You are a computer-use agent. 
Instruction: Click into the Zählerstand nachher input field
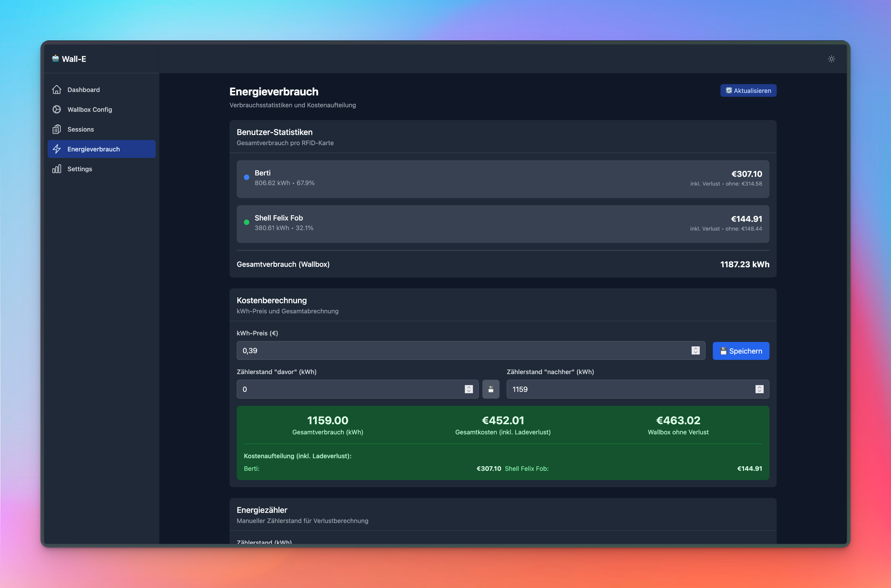tap(626, 389)
